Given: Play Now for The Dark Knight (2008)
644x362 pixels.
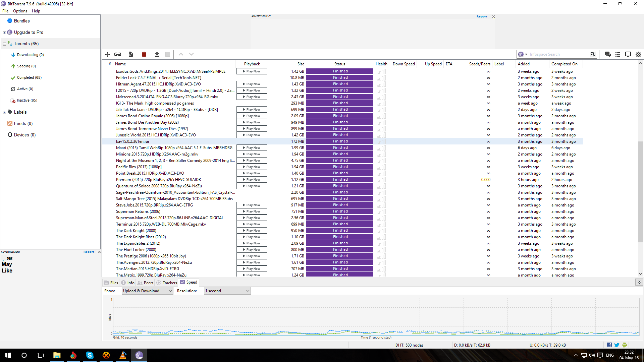Looking at the screenshot, I should tap(252, 231).
